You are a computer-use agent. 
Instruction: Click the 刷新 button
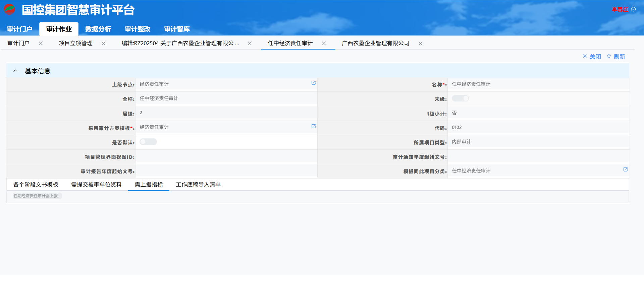point(616,57)
